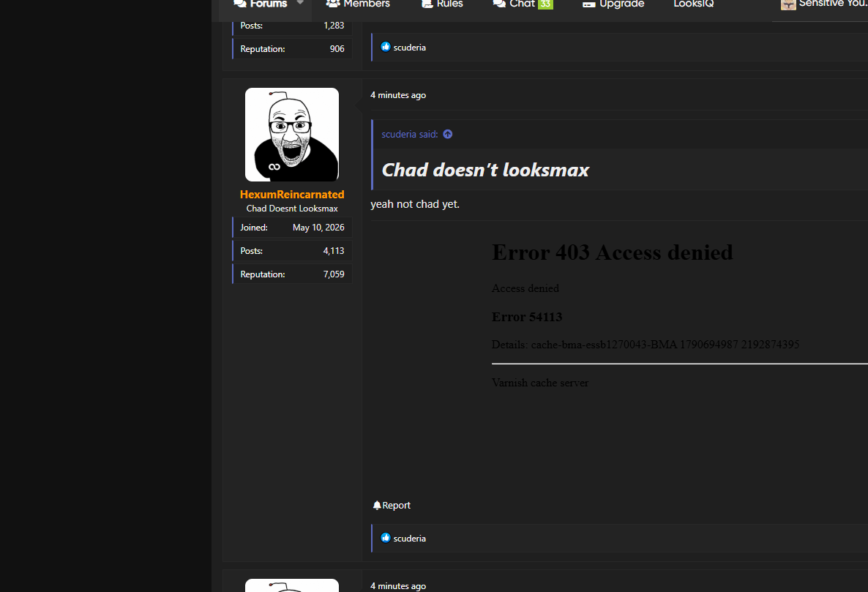Click the Forums speech-bubble icon
This screenshot has width=868, height=592.
tap(240, 4)
